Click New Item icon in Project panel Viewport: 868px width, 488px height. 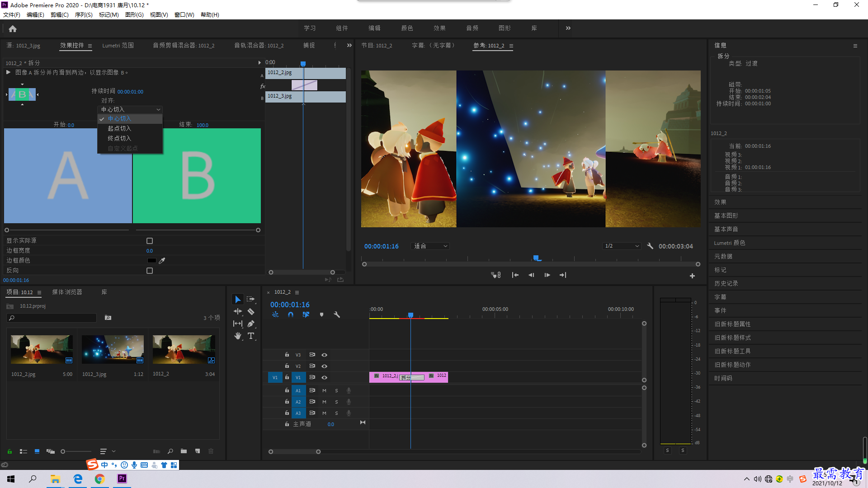point(198,451)
